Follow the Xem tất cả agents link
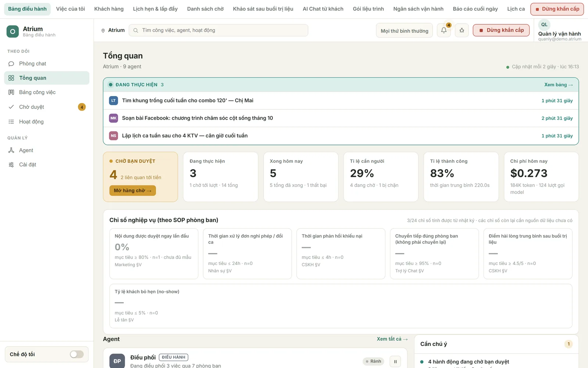 (x=392, y=339)
